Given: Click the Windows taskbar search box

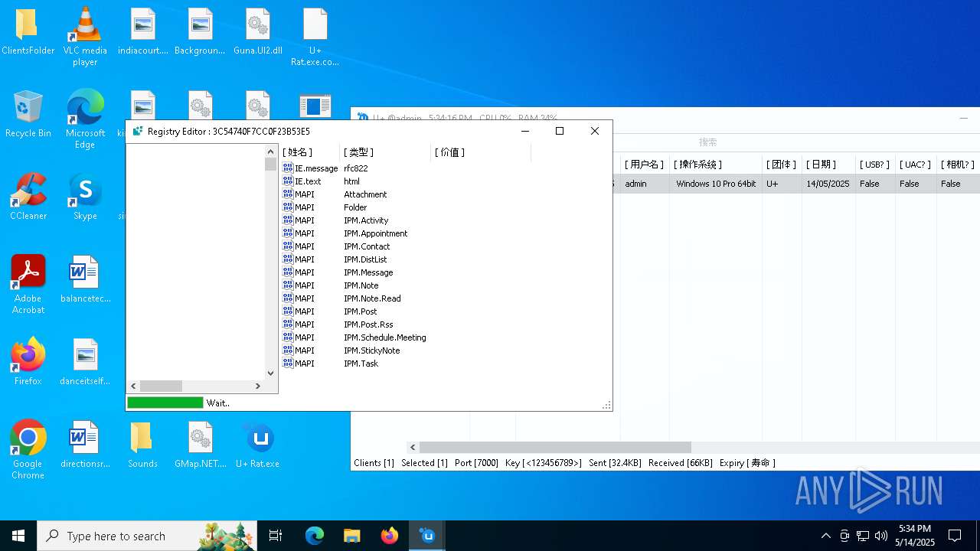Looking at the screenshot, I should (x=146, y=536).
